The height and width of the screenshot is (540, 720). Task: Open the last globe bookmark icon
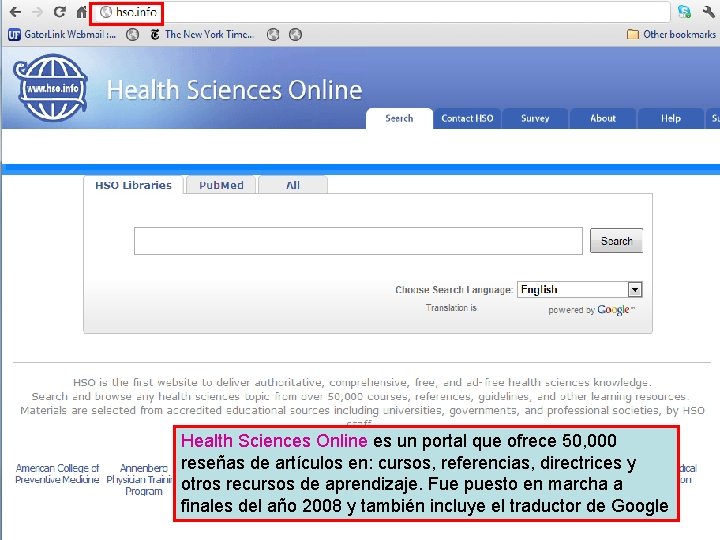(x=295, y=34)
